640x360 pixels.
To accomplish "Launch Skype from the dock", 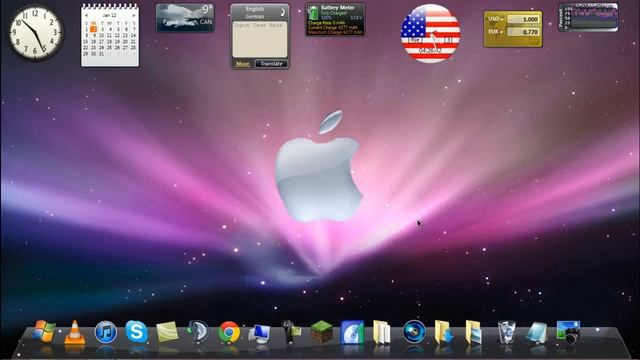I will pos(137,331).
